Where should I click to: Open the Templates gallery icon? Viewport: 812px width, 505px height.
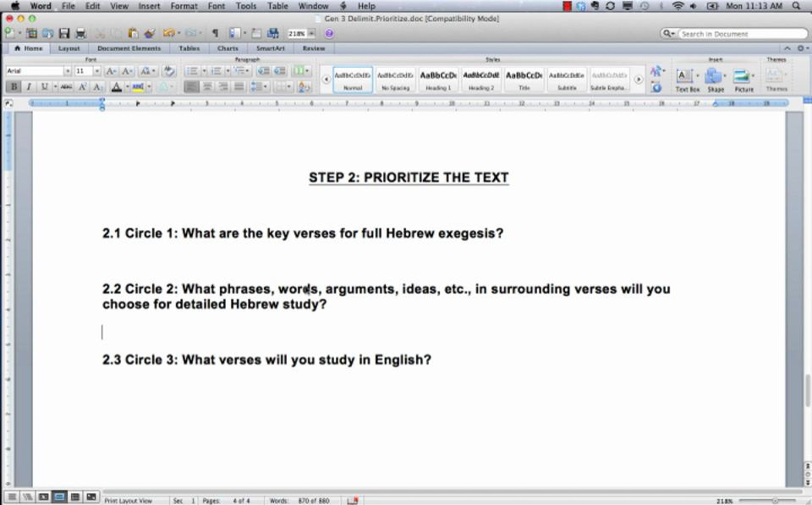click(x=32, y=33)
